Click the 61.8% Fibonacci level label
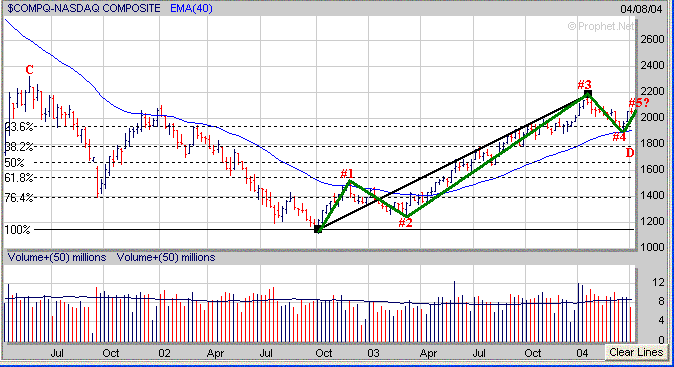This screenshot has width=674, height=367. [19, 177]
